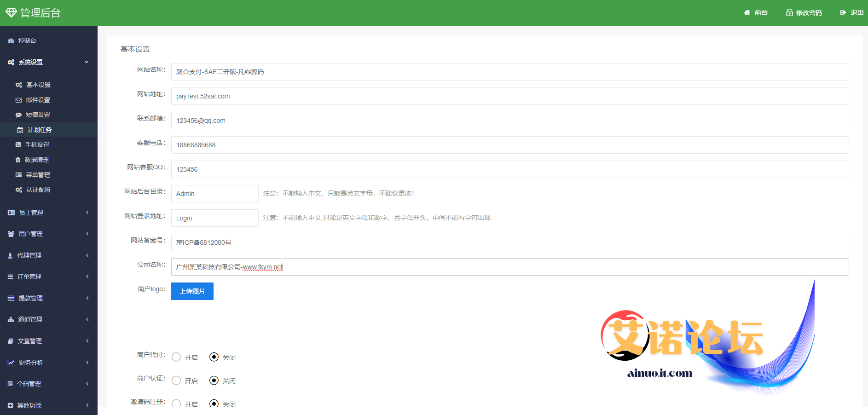Click the logout icon beside 退出
The width and height of the screenshot is (868, 415).
pos(843,13)
